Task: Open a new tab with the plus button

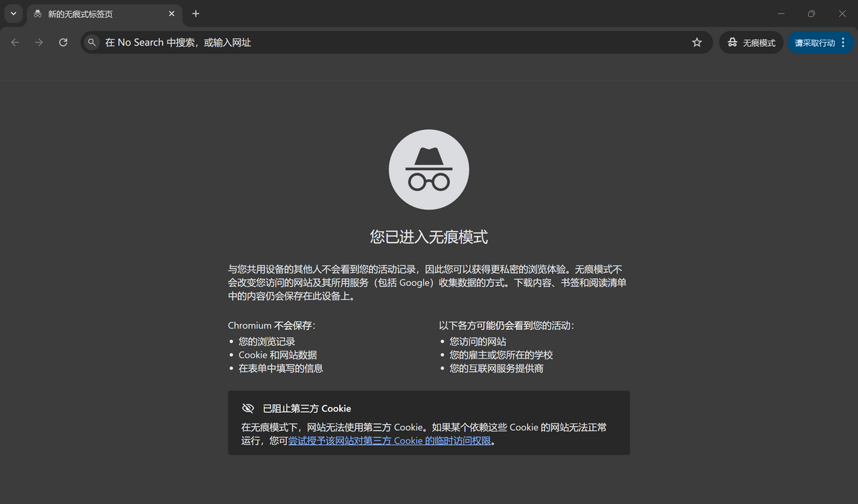Action: click(195, 13)
